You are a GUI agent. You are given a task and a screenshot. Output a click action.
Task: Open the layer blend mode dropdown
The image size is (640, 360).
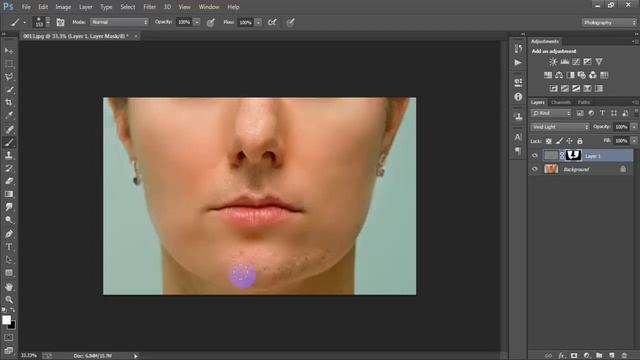click(x=560, y=127)
